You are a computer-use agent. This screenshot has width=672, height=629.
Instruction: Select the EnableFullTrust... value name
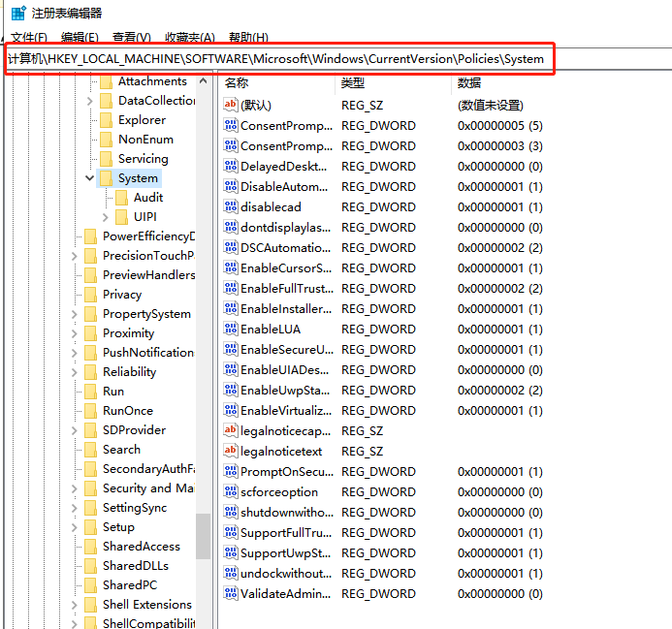287,289
